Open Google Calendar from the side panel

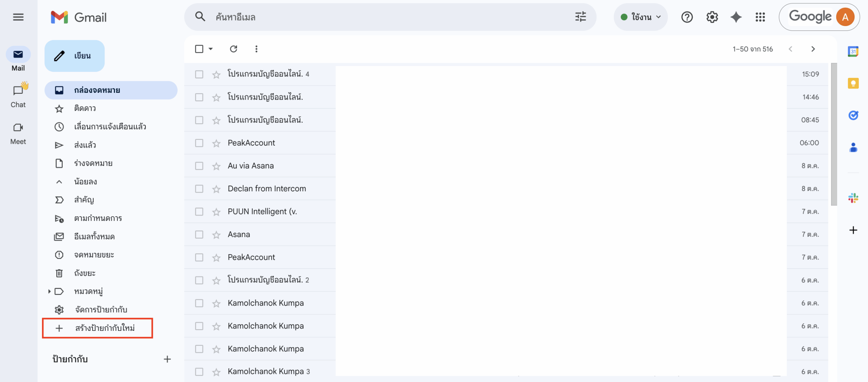click(853, 51)
